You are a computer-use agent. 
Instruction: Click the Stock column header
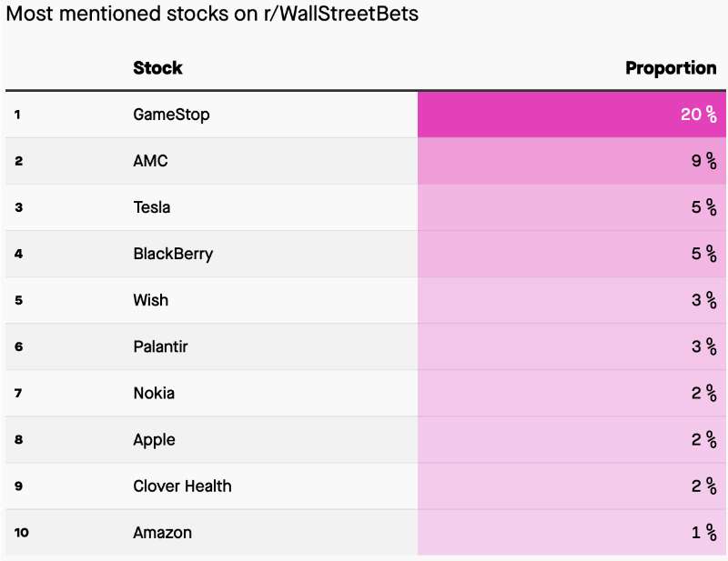[157, 68]
